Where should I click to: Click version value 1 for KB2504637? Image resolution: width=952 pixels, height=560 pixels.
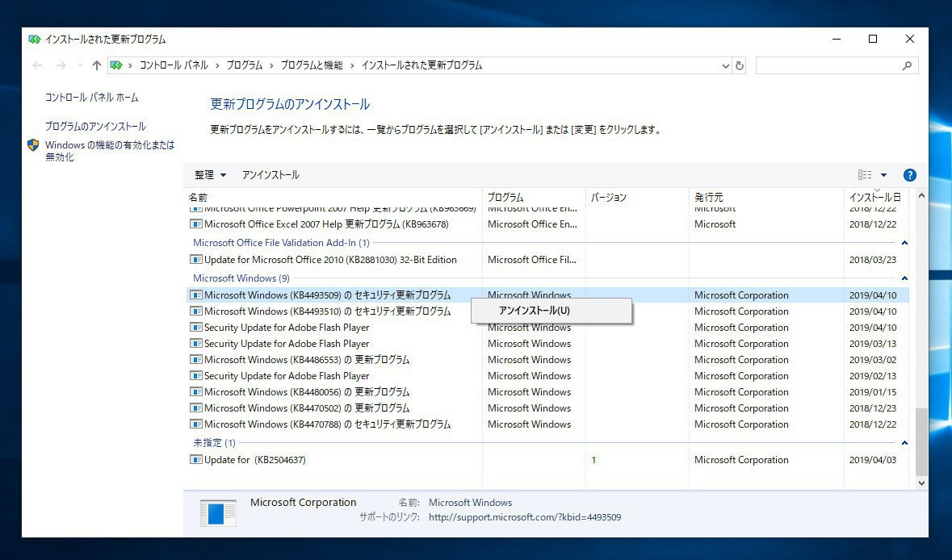point(593,460)
